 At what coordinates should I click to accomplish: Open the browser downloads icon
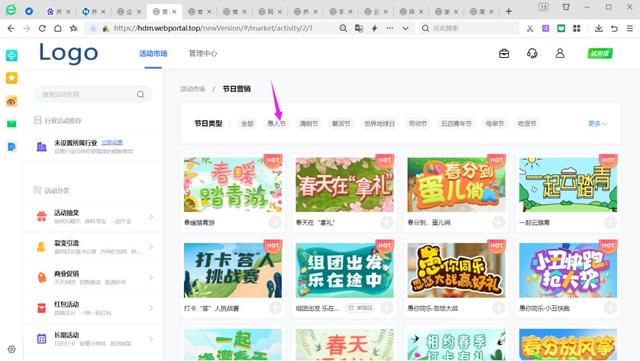click(599, 28)
